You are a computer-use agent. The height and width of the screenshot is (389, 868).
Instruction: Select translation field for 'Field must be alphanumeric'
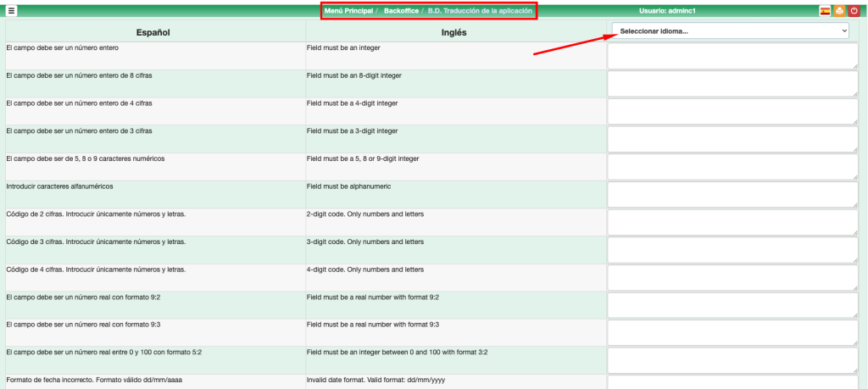(x=732, y=194)
